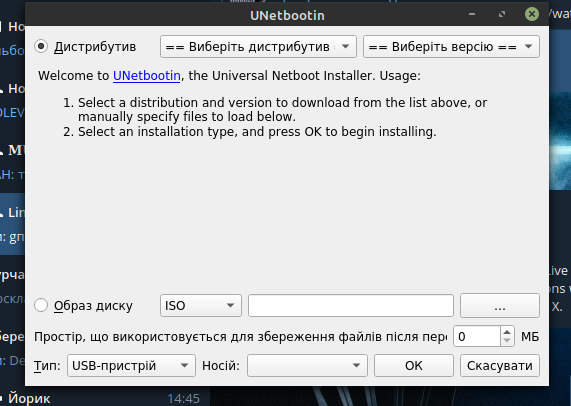The height and width of the screenshot is (406, 571).
Task: Minimize the UNetbootin window
Action: point(472,14)
